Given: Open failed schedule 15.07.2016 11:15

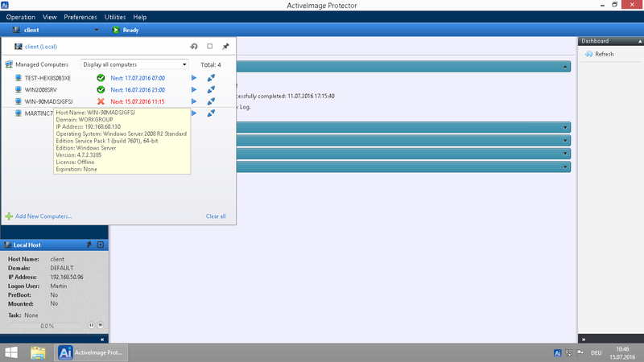Looking at the screenshot, I should pyautogui.click(x=138, y=101).
